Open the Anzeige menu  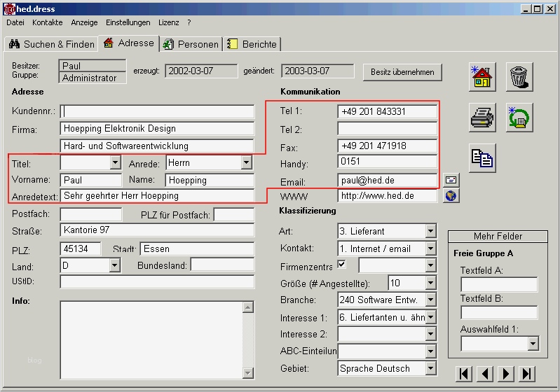[x=84, y=22]
